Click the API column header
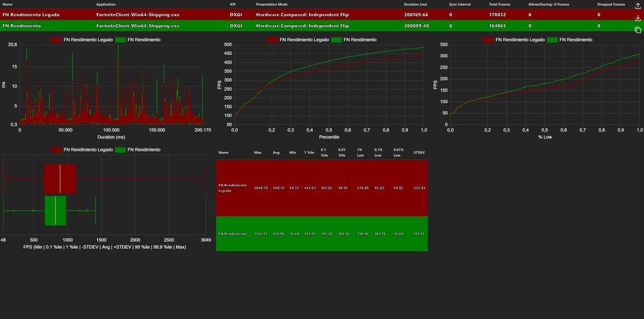 pos(232,4)
